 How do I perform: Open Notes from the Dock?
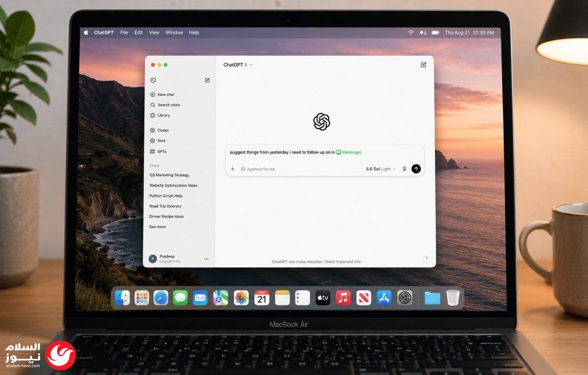pyautogui.click(x=282, y=298)
